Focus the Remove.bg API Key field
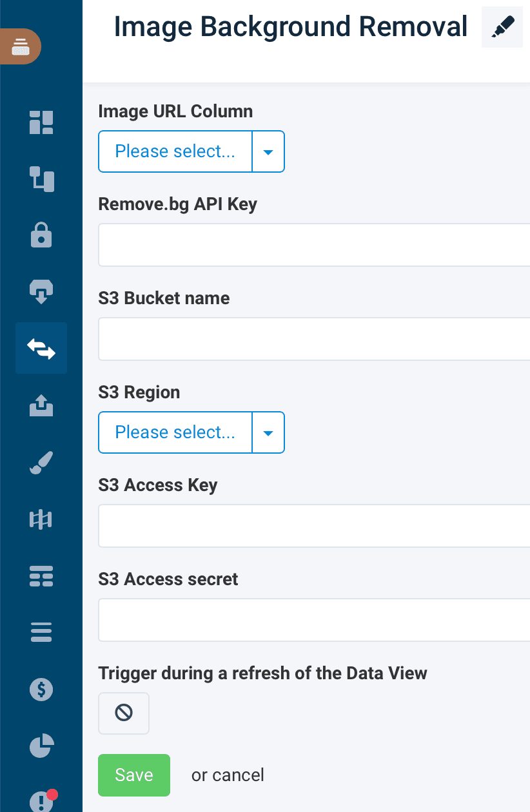The width and height of the screenshot is (530, 812). coord(314,245)
